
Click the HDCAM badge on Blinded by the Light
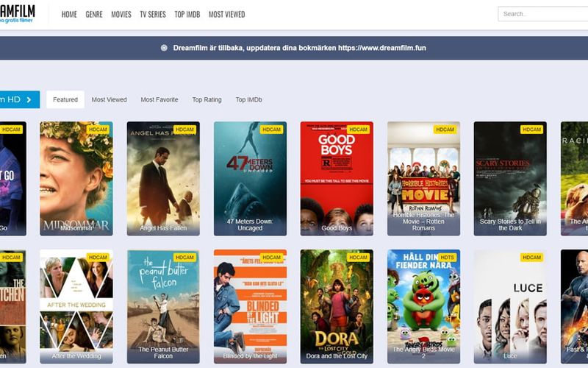point(271,258)
